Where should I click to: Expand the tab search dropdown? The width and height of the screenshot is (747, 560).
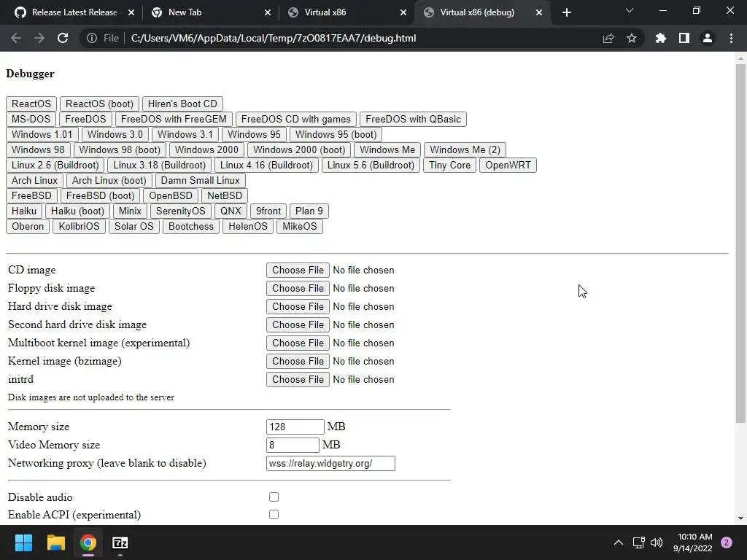pyautogui.click(x=630, y=10)
